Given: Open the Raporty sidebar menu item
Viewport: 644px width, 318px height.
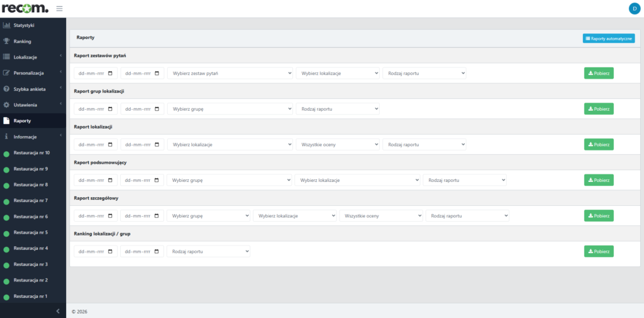Looking at the screenshot, I should [23, 120].
